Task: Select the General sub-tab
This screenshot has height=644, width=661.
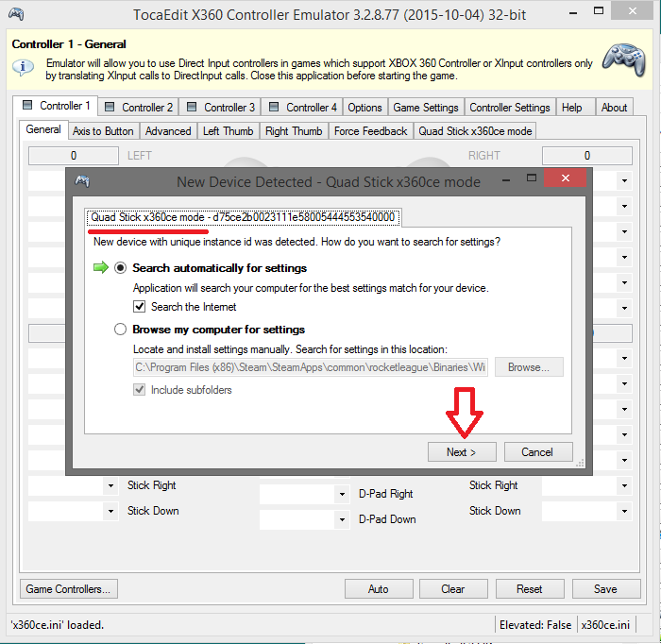Action: 43,129
